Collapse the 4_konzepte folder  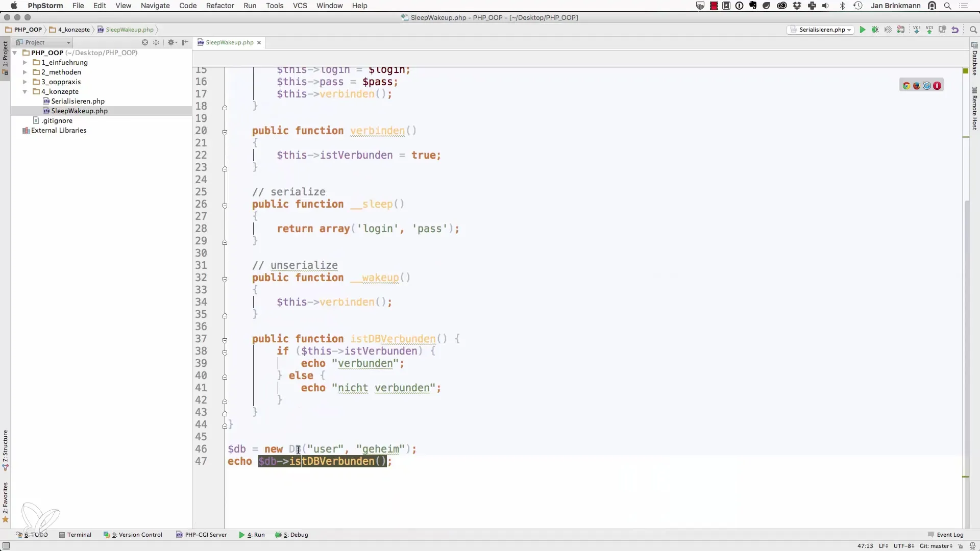click(24, 91)
